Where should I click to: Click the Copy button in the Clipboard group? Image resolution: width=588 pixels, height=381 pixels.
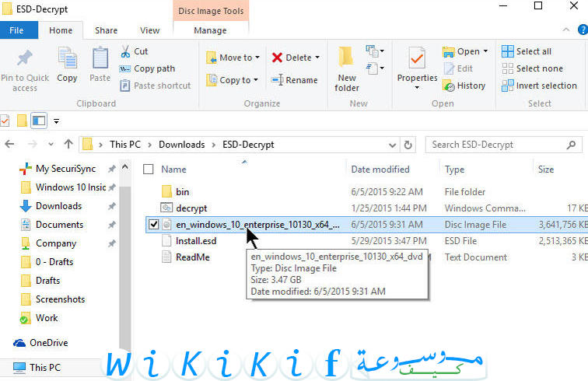[67, 65]
